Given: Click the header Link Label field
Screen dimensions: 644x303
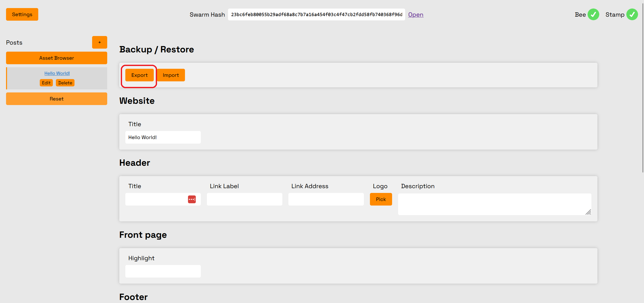Looking at the screenshot, I should tap(244, 199).
